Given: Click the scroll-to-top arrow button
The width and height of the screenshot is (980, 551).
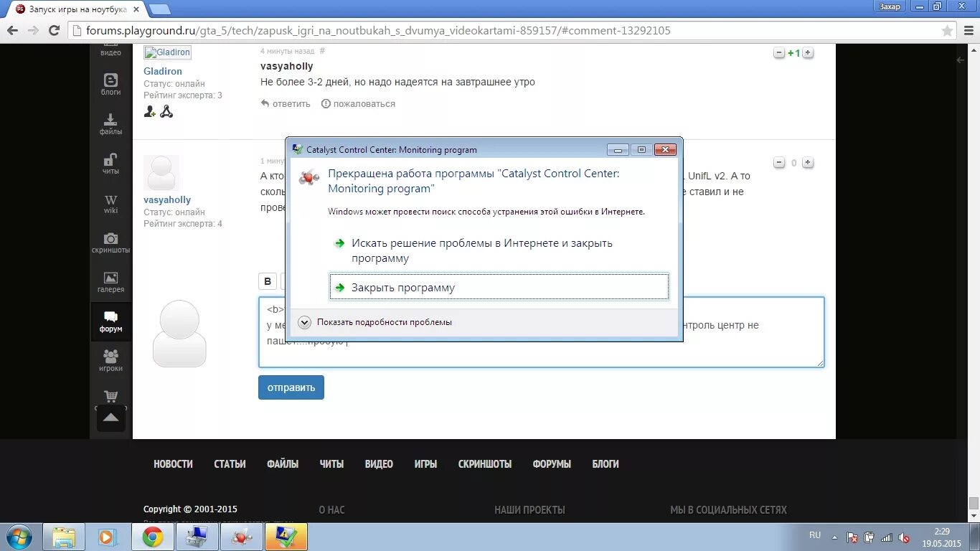Looking at the screenshot, I should pyautogui.click(x=110, y=418).
